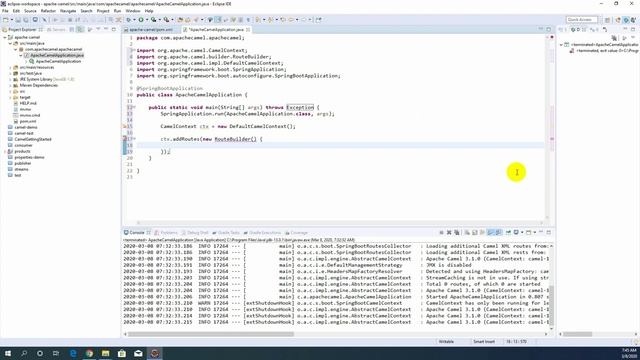Collapse the src/main/java folder
The image size is (640, 360).
[x=11, y=43]
